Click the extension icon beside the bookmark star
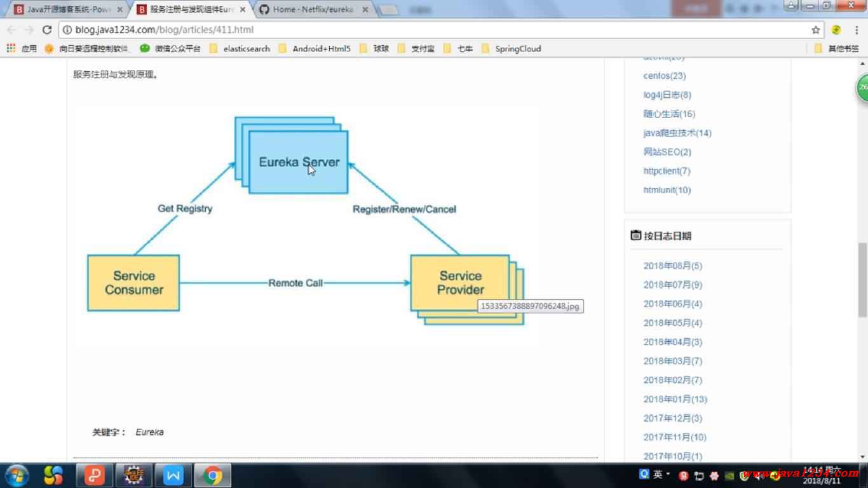The image size is (868, 488). click(837, 30)
